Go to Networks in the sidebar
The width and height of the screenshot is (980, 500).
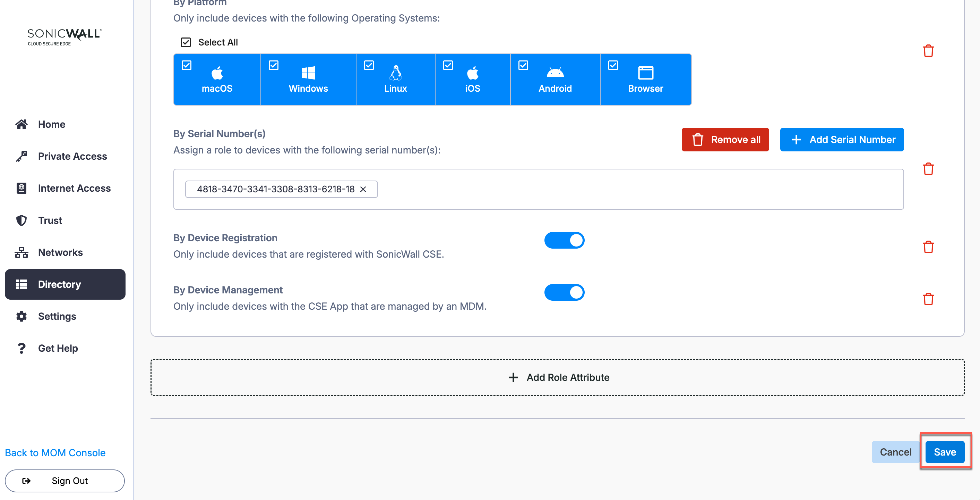60,252
